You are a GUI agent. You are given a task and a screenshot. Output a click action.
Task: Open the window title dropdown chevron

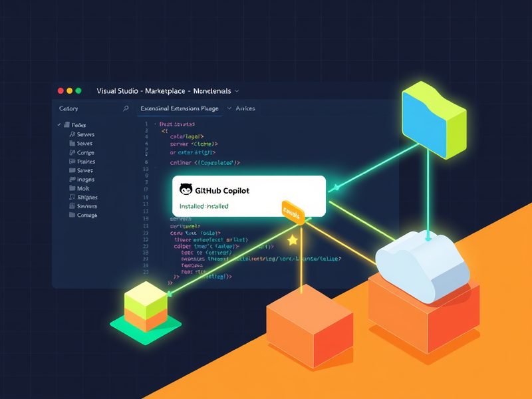237,91
